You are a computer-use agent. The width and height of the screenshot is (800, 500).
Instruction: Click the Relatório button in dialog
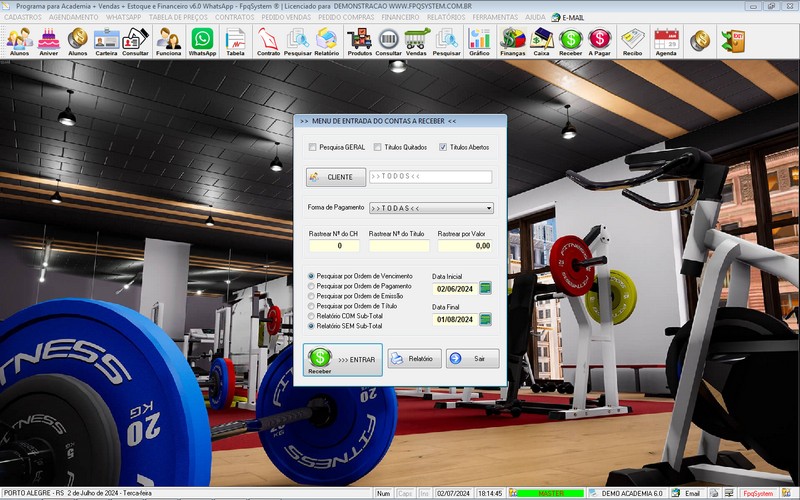(x=414, y=359)
